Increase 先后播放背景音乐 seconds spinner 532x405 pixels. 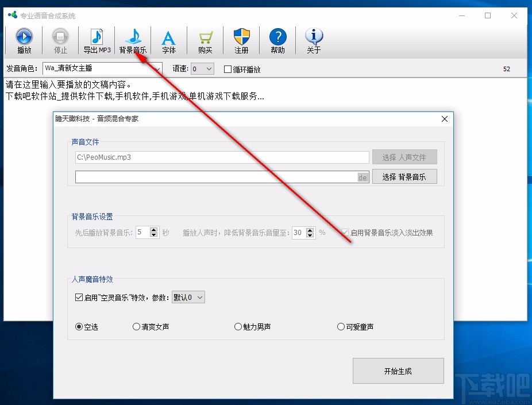[x=154, y=230]
